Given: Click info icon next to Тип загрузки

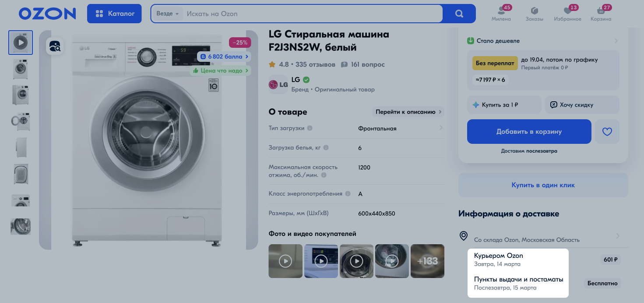Looking at the screenshot, I should (x=310, y=128).
